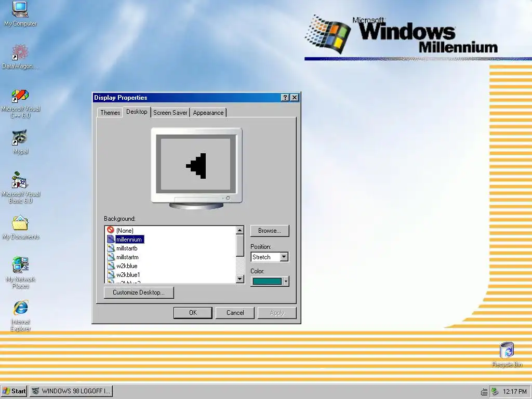The height and width of the screenshot is (399, 532).
Task: Click the (None) red prohibited icon
Action: click(x=110, y=230)
